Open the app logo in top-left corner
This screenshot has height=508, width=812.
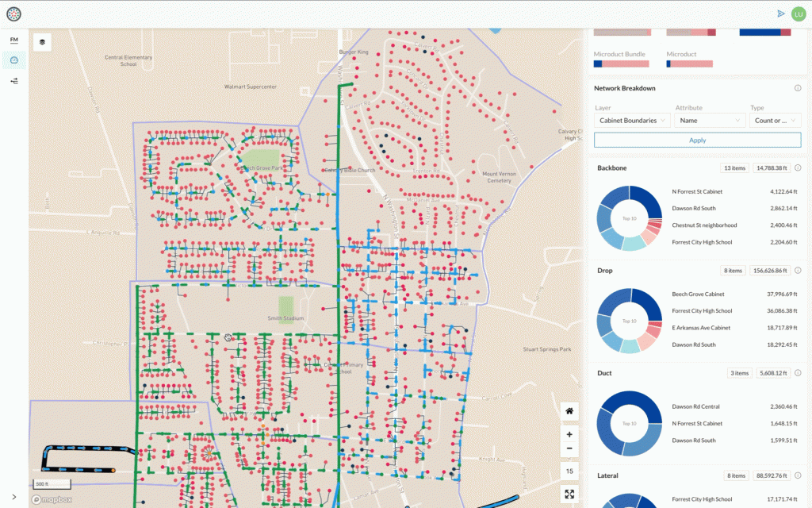(x=14, y=14)
